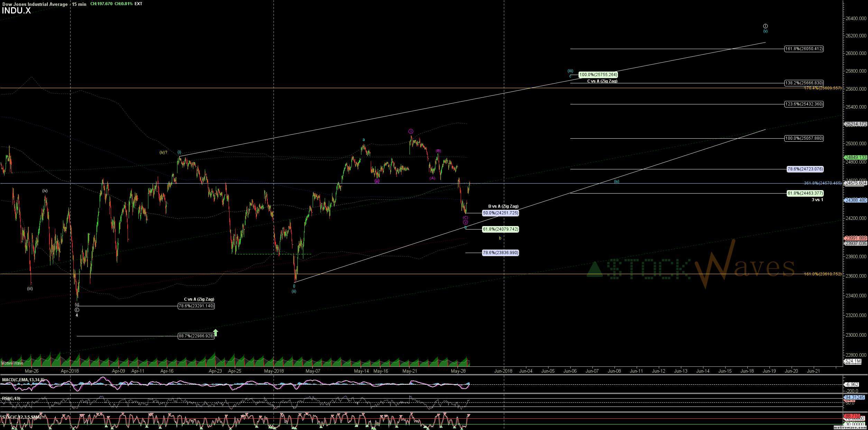Viewport: 868px width, 430px height.
Task: Click the white (iii) wave label
Action: pyautogui.click(x=30, y=289)
